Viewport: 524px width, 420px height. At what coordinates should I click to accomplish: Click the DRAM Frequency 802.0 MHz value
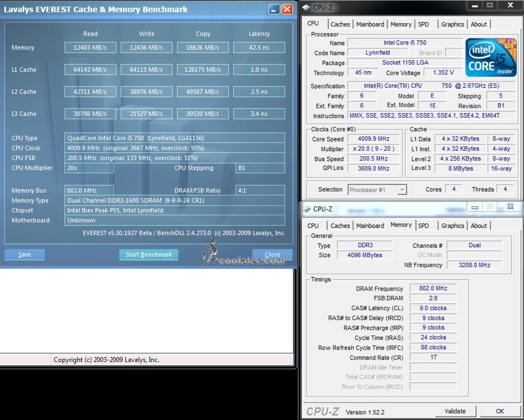(x=433, y=288)
